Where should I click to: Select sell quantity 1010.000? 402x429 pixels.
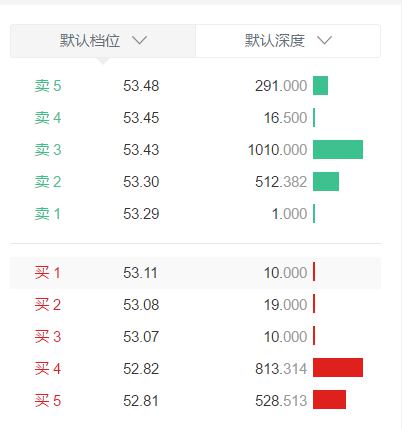(277, 150)
